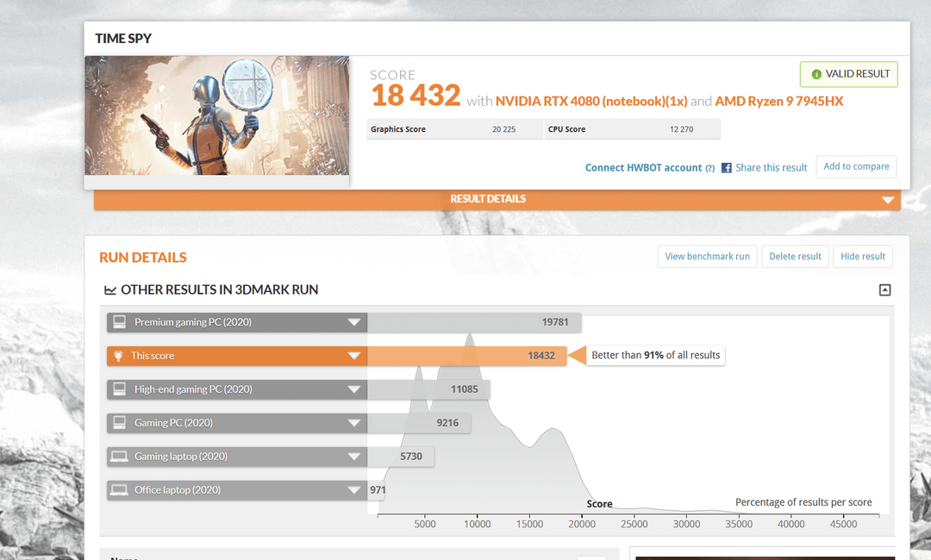Click the desktop icon on High-end gaming PC row
The height and width of the screenshot is (560, 931).
(x=119, y=389)
